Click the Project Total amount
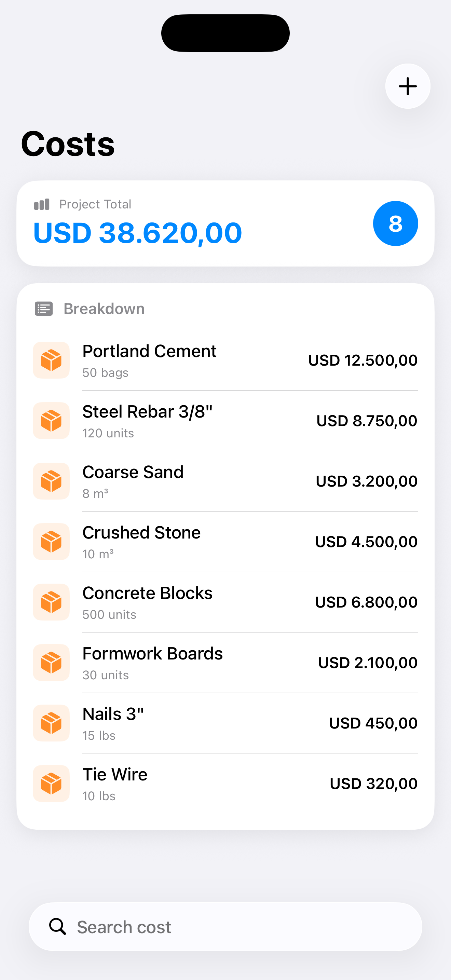Screen dimensions: 451x980 point(138,233)
